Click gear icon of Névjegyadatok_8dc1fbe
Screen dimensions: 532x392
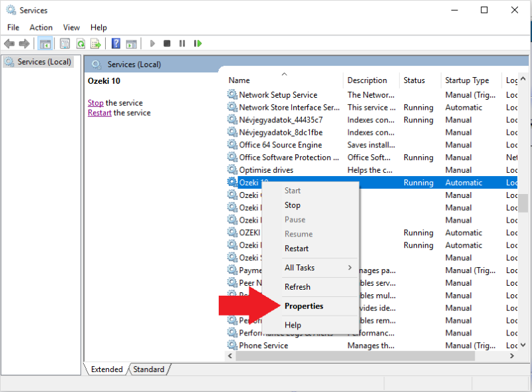(x=232, y=132)
